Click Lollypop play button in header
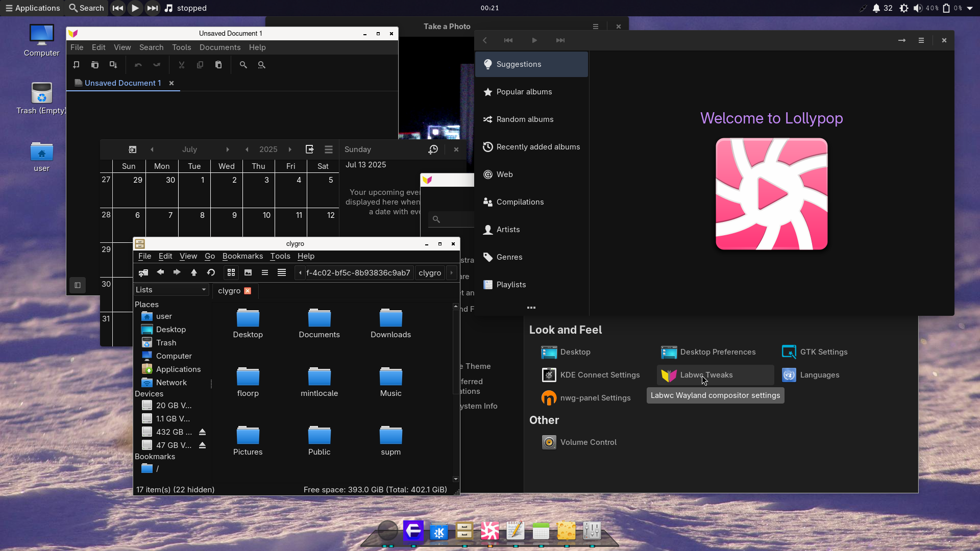Image resolution: width=980 pixels, height=551 pixels. point(534,40)
